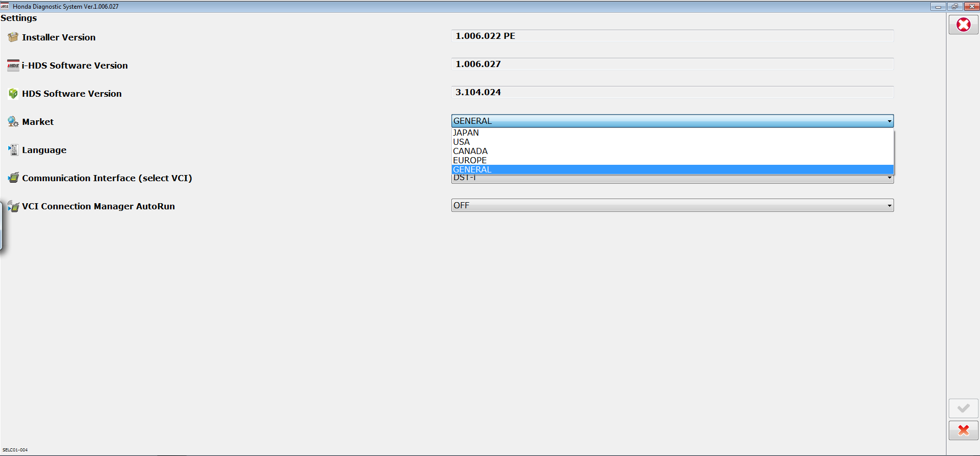980x456 pixels.
Task: Click the HDS Software Version value field
Action: coord(672,92)
